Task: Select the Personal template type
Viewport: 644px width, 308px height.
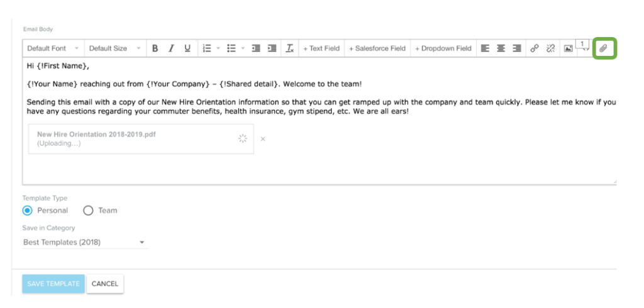Action: pyautogui.click(x=28, y=211)
